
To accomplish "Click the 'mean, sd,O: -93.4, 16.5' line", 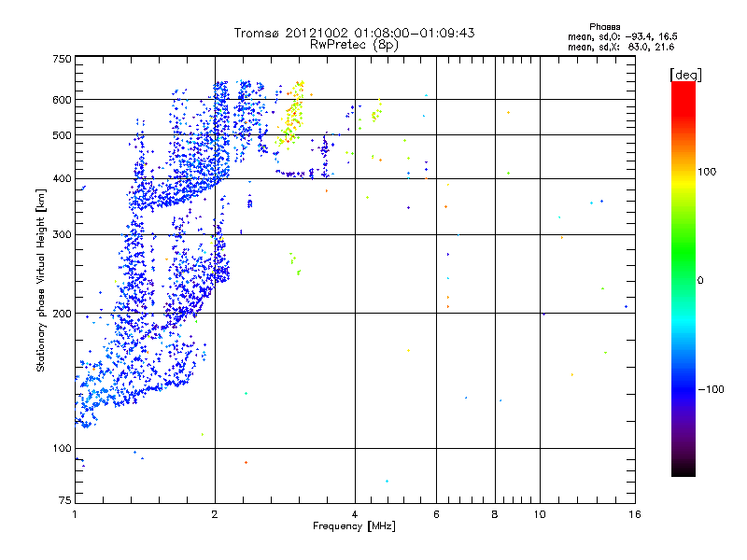I will (622, 36).
